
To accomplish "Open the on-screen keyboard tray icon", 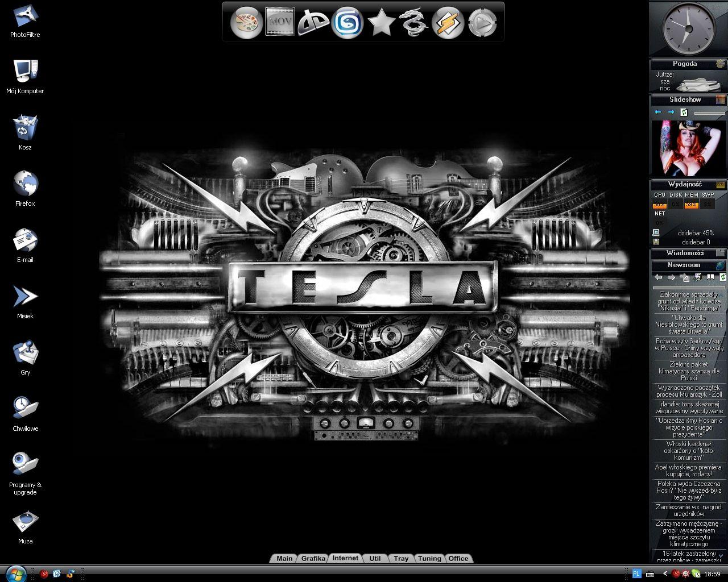I will pos(650,573).
